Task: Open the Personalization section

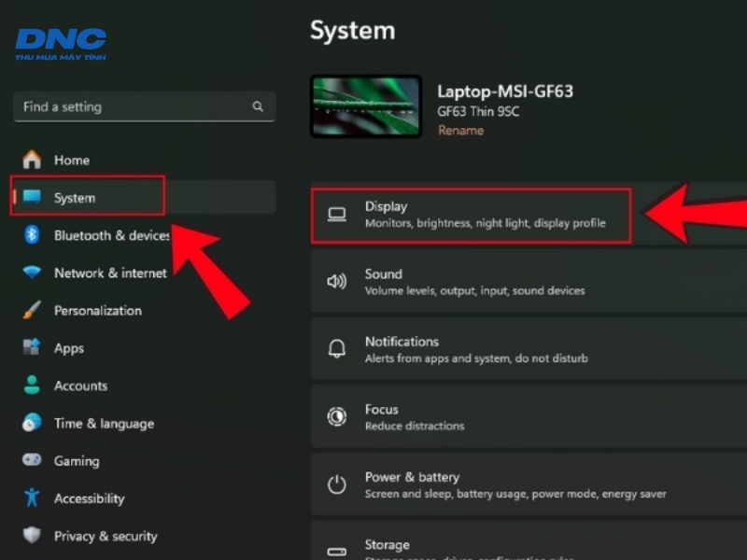Action: (145, 311)
